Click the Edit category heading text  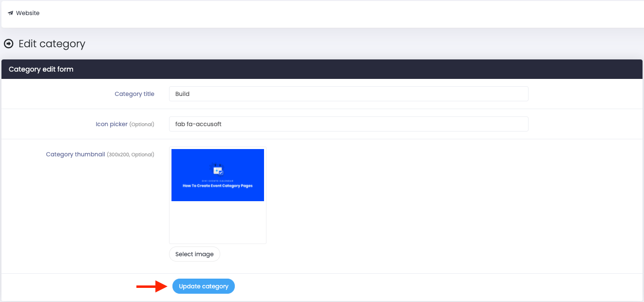pos(52,44)
